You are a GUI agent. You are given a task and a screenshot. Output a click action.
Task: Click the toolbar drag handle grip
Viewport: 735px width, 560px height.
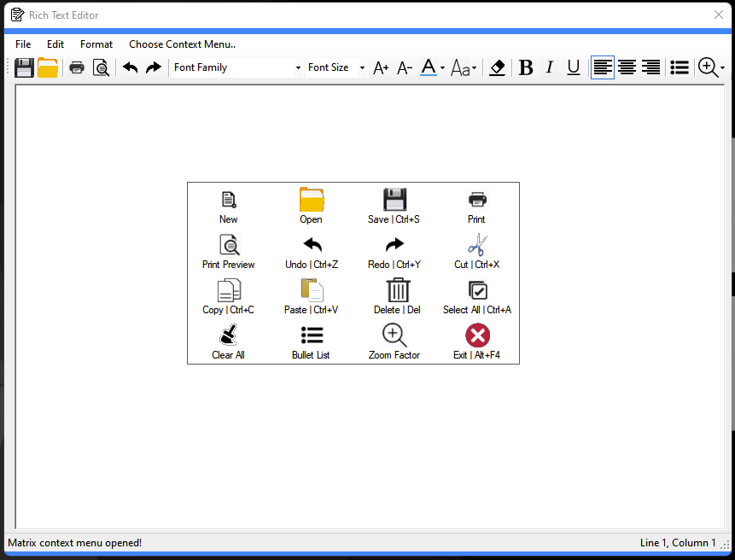tap(8, 68)
